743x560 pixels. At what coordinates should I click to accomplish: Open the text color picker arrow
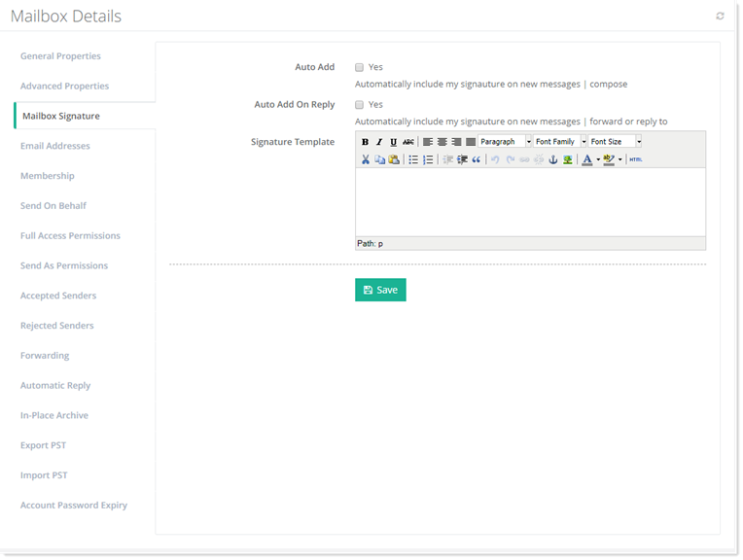598,159
